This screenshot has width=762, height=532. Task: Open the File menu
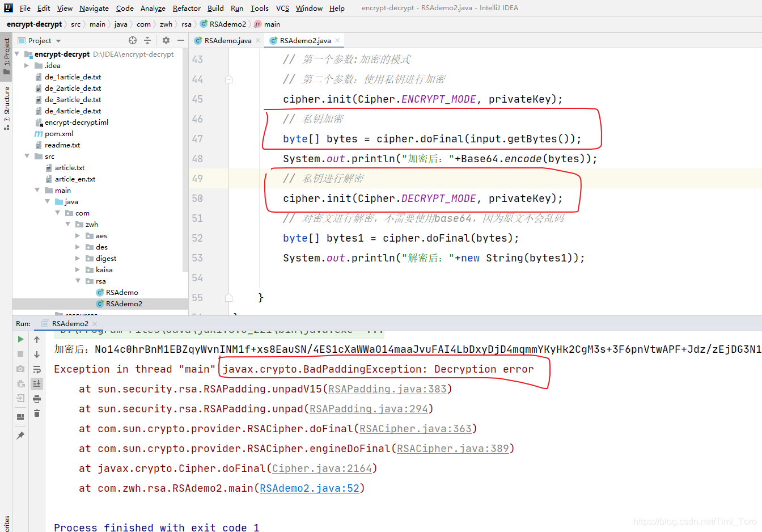coord(25,8)
